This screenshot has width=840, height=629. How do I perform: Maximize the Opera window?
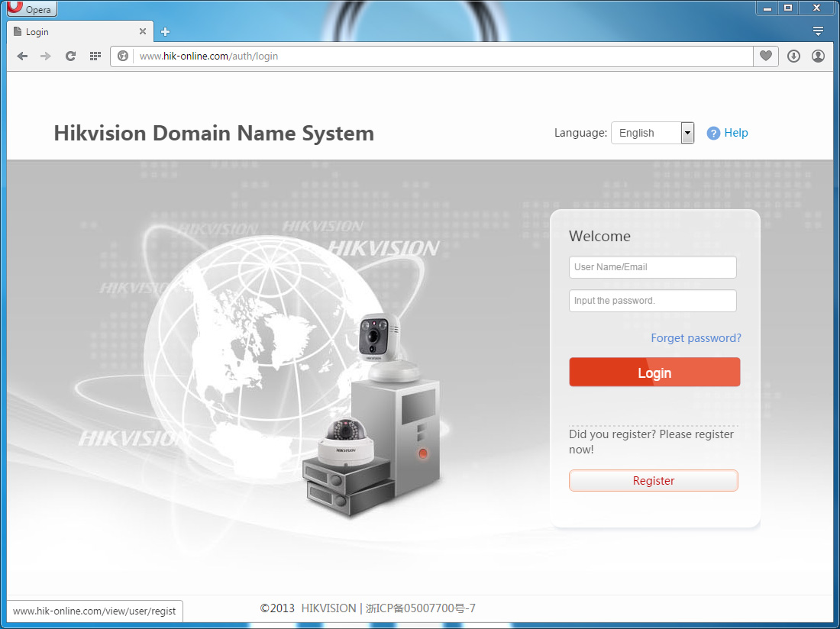click(x=788, y=8)
